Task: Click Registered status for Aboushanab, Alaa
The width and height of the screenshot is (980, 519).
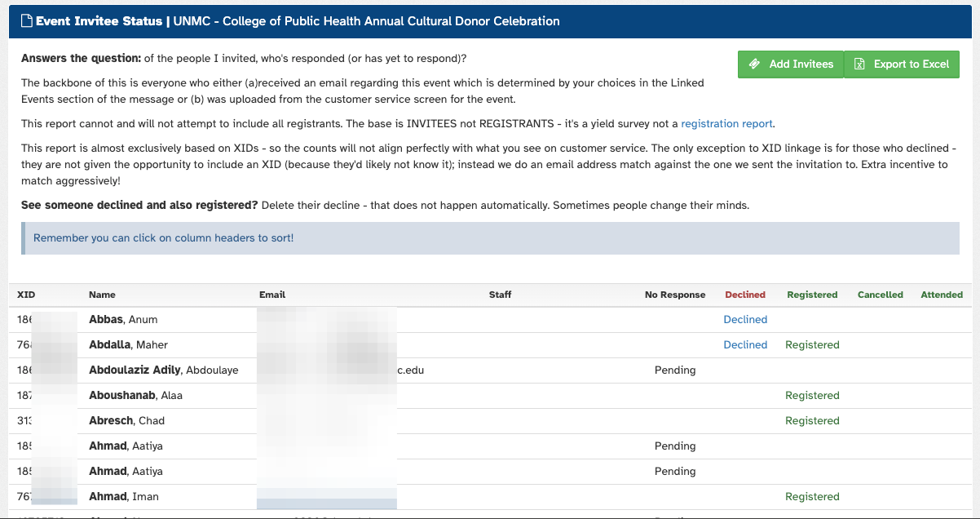Action: pos(812,396)
